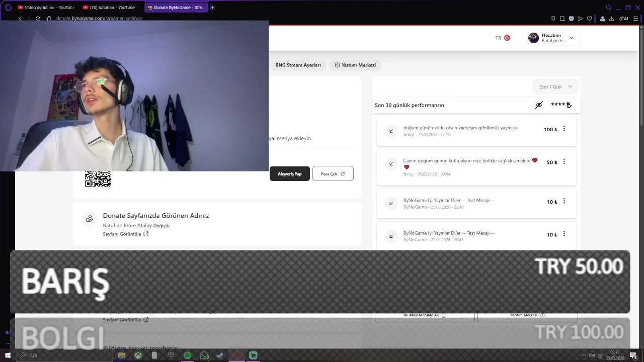Open options menu for 100 ₺ donation

tap(564, 129)
